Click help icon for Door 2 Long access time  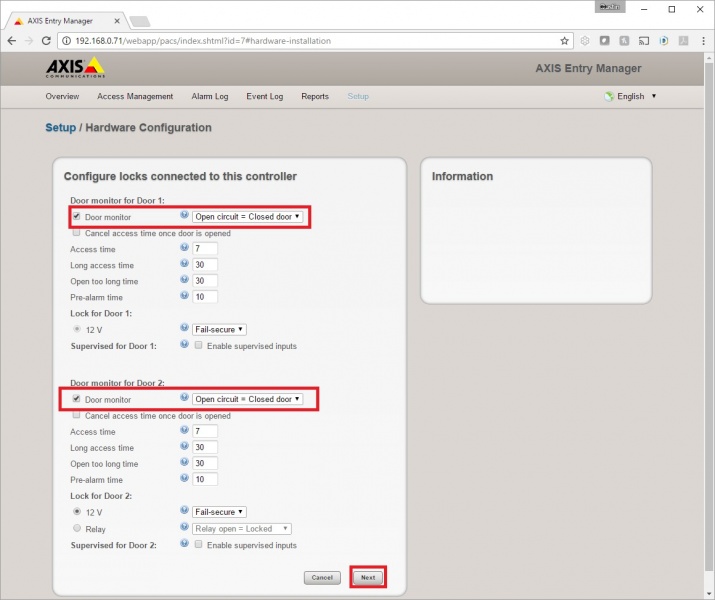pos(184,446)
